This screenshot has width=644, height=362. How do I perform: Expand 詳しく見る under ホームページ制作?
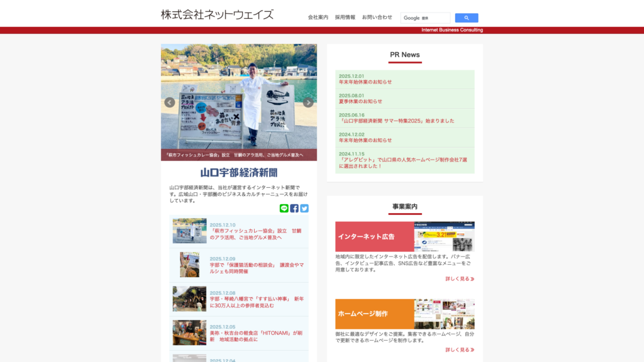pyautogui.click(x=460, y=350)
